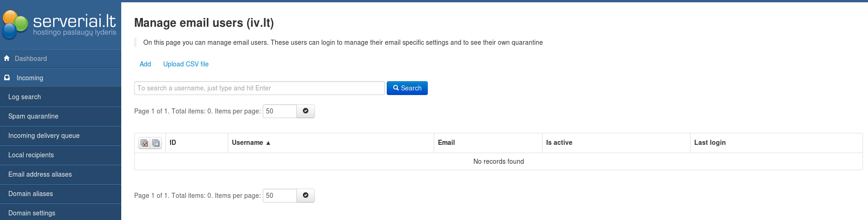Viewport: 868px width, 220px height.
Task: Collapse the Incoming sidebar section
Action: [30, 78]
